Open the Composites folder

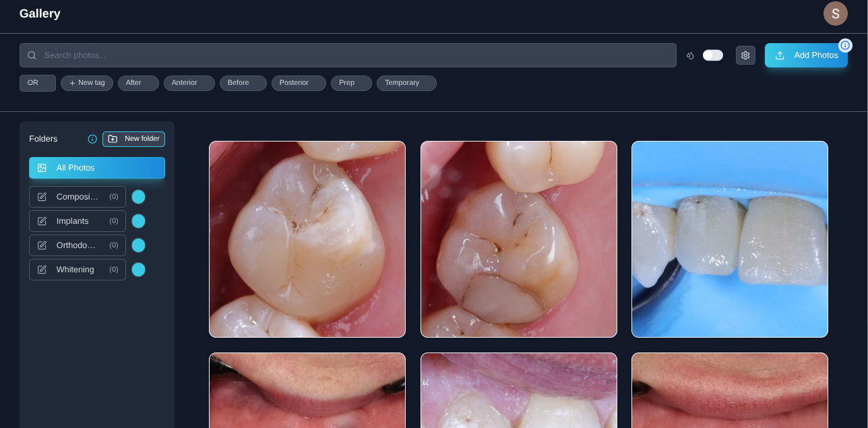pyautogui.click(x=77, y=197)
